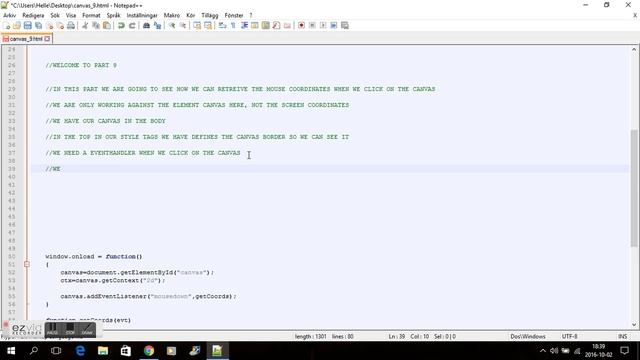This screenshot has width=640, height=360.
Task: Click the run macro multiple times icon
Action: [333, 25]
